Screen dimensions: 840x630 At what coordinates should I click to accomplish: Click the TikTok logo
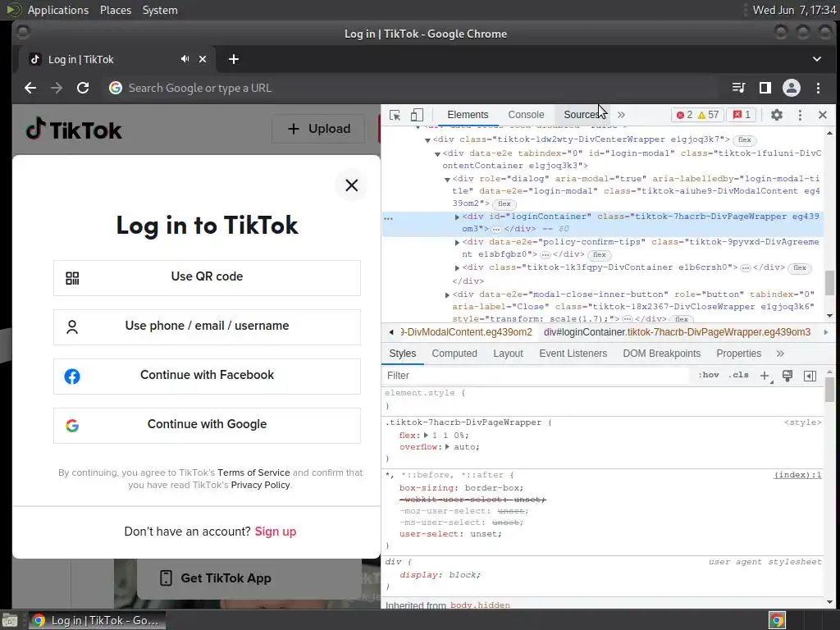[x=74, y=129]
